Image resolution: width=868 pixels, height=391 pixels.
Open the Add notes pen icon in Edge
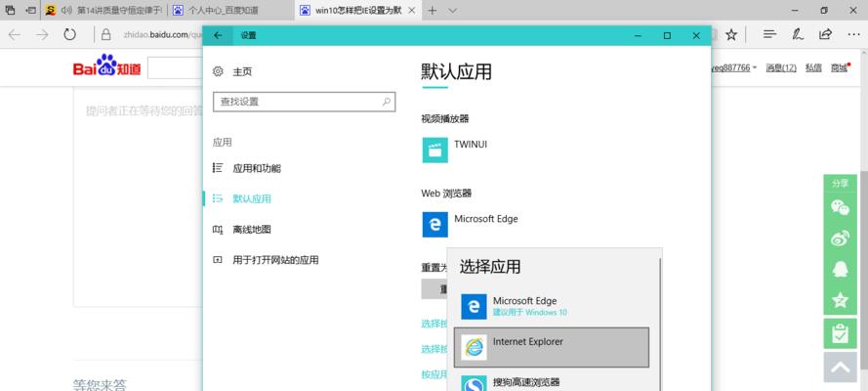797,35
